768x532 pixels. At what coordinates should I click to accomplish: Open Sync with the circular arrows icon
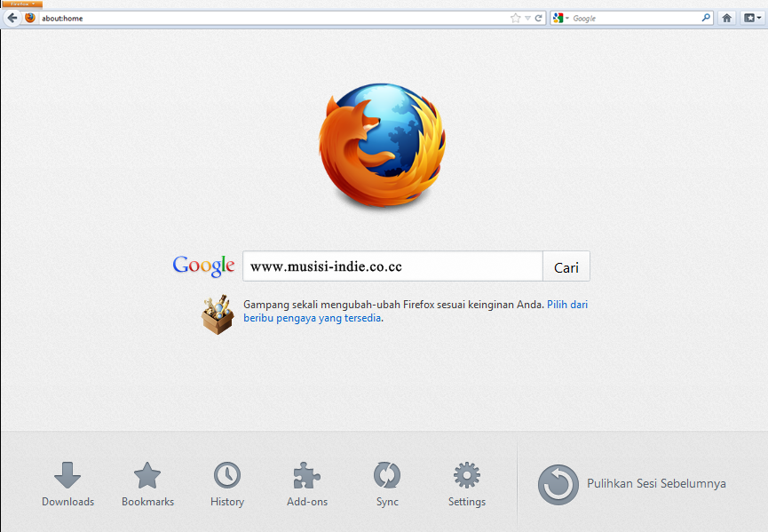(x=387, y=475)
